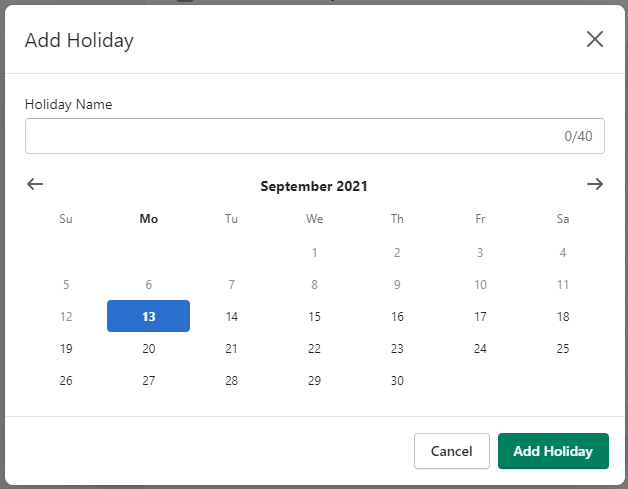The height and width of the screenshot is (489, 628).
Task: Pick September 20 date
Action: (148, 349)
